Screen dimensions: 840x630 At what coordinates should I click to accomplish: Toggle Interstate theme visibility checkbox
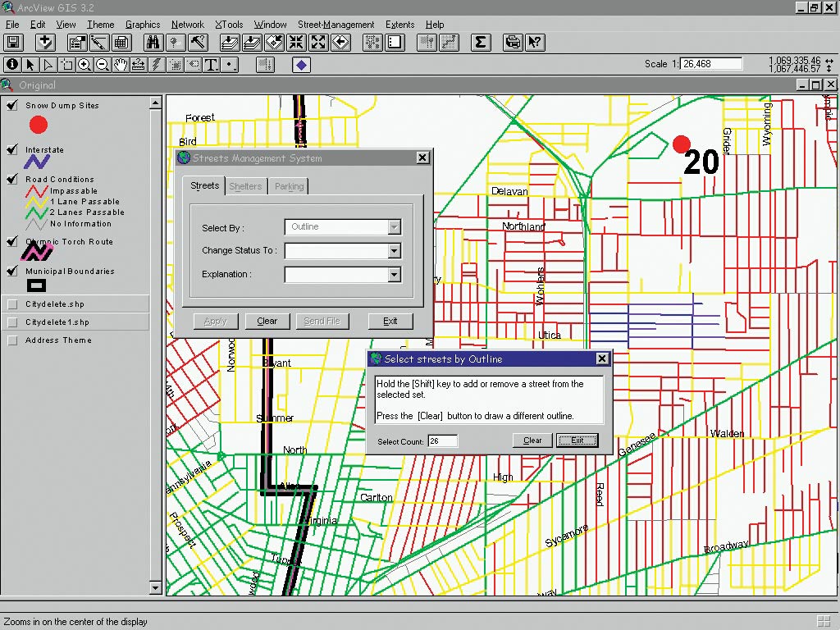pyautogui.click(x=12, y=149)
